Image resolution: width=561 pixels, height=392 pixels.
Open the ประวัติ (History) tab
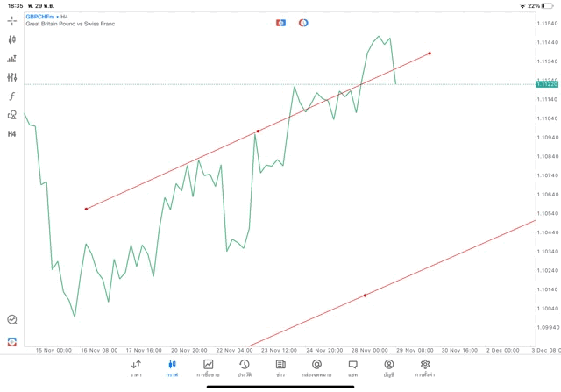tap(245, 368)
